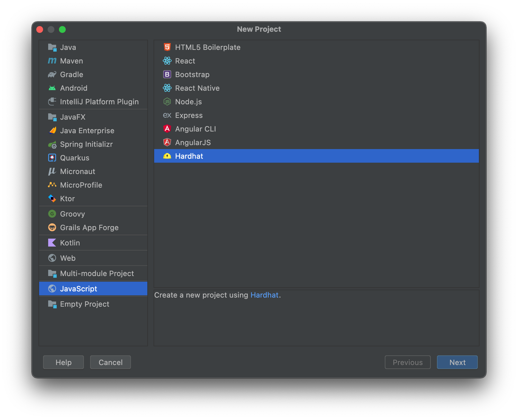Click the AngularJS shield icon
Viewport: 518px width, 420px height.
point(167,143)
